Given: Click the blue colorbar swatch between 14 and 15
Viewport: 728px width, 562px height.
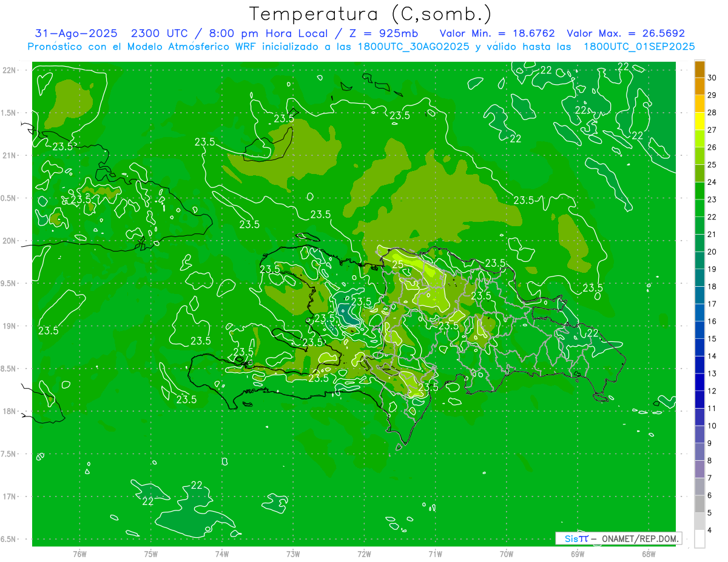Looking at the screenshot, I should pos(699,348).
